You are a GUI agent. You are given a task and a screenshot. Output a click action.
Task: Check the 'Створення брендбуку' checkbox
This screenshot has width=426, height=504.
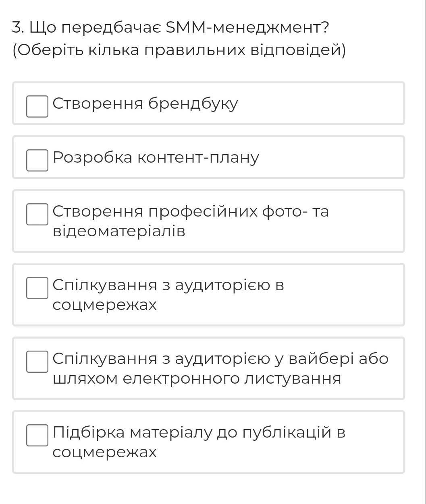point(37,106)
